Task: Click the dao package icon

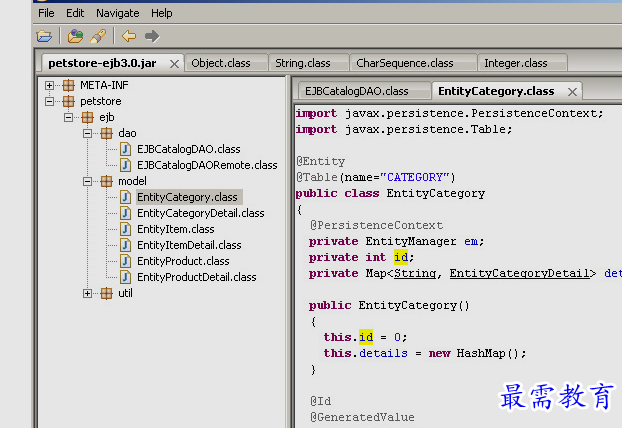Action: pyautogui.click(x=107, y=133)
